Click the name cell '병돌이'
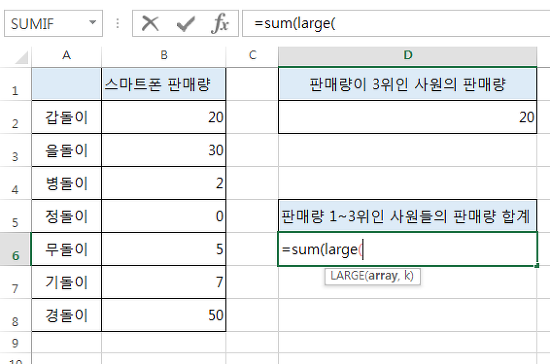550x364 pixels. (66, 183)
